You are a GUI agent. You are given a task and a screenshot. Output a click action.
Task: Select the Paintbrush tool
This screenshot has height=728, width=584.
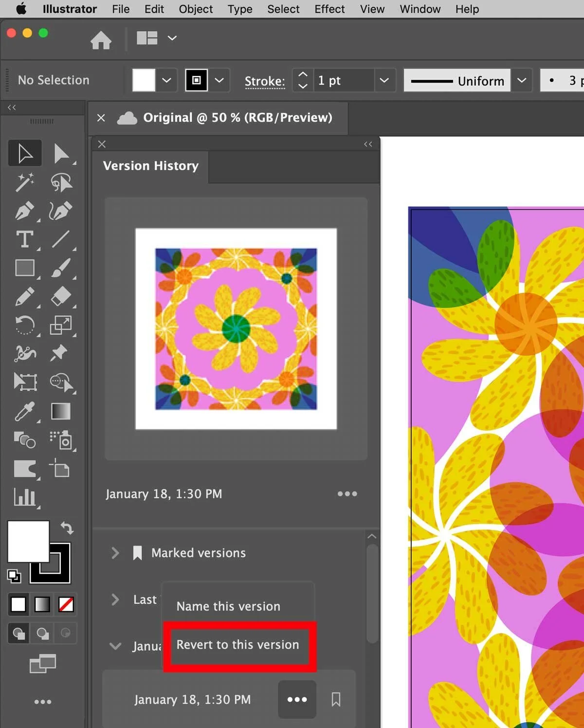(x=61, y=268)
